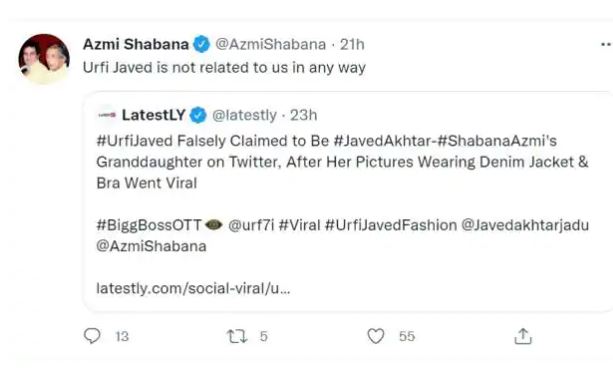This screenshot has width=613, height=371.
Task: Open the @Javedakhtarjadu mention
Action: (x=525, y=226)
